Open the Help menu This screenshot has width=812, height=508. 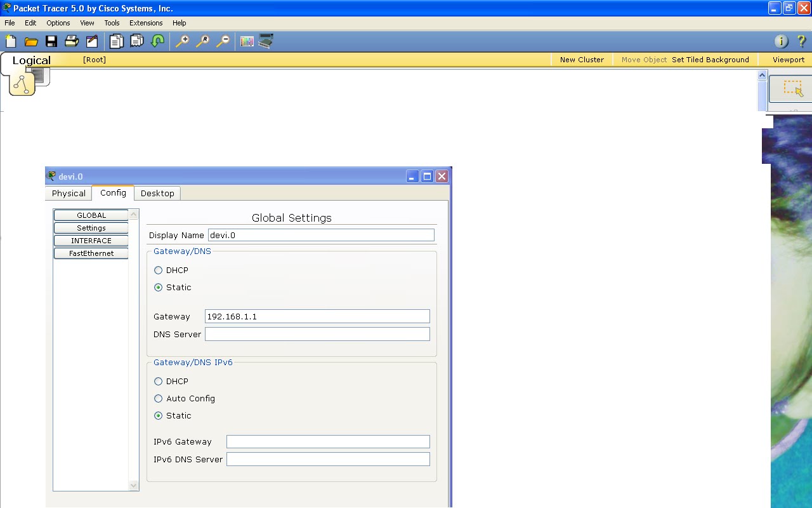[x=180, y=23]
